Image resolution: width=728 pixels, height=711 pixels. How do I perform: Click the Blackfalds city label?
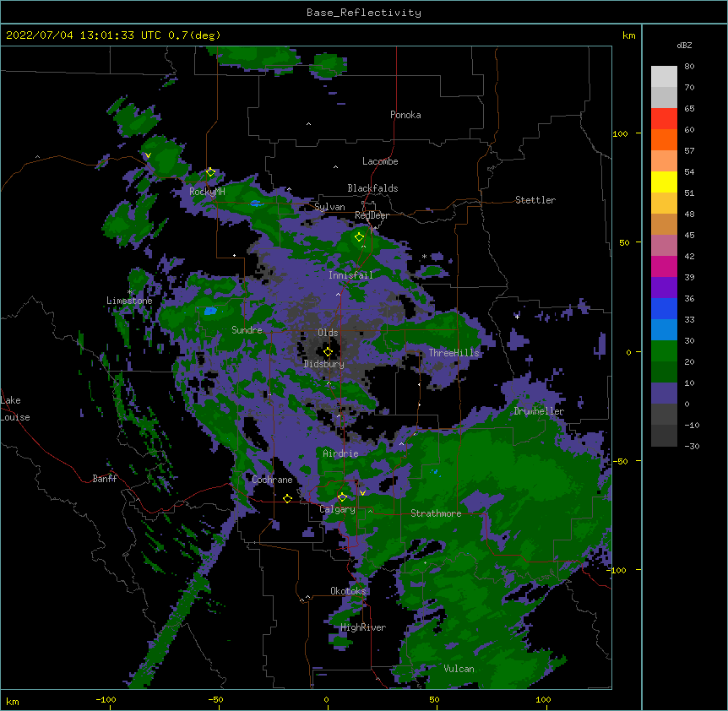pyautogui.click(x=372, y=188)
